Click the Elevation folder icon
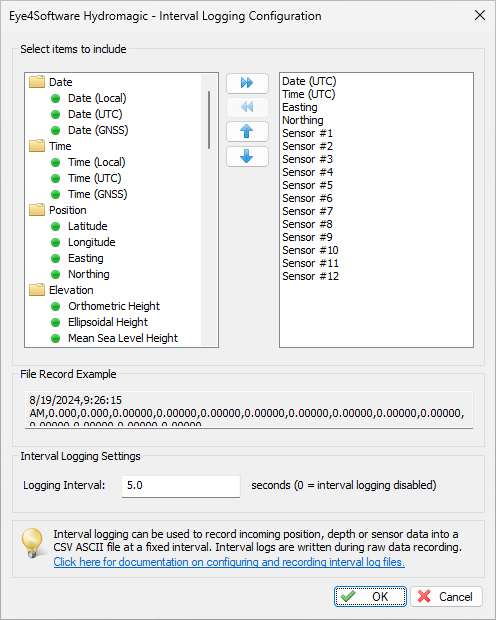Image resolution: width=496 pixels, height=620 pixels. pyautogui.click(x=37, y=290)
